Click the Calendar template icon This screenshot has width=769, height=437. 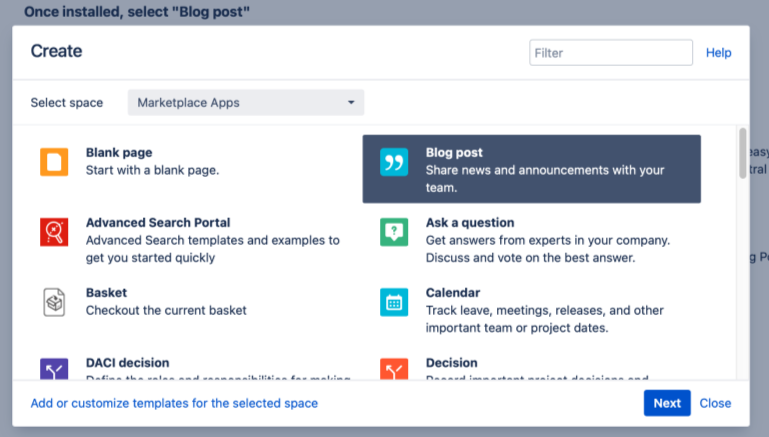[x=394, y=302]
